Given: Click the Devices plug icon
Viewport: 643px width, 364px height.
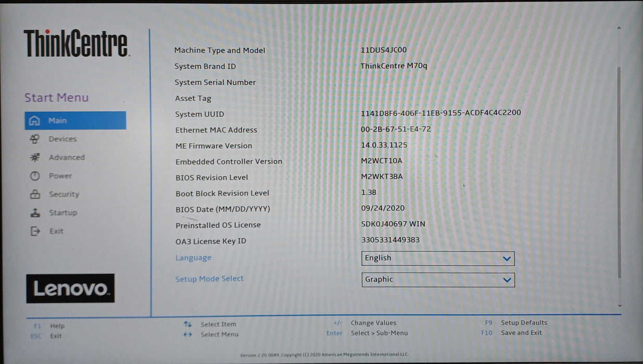Looking at the screenshot, I should [34, 139].
